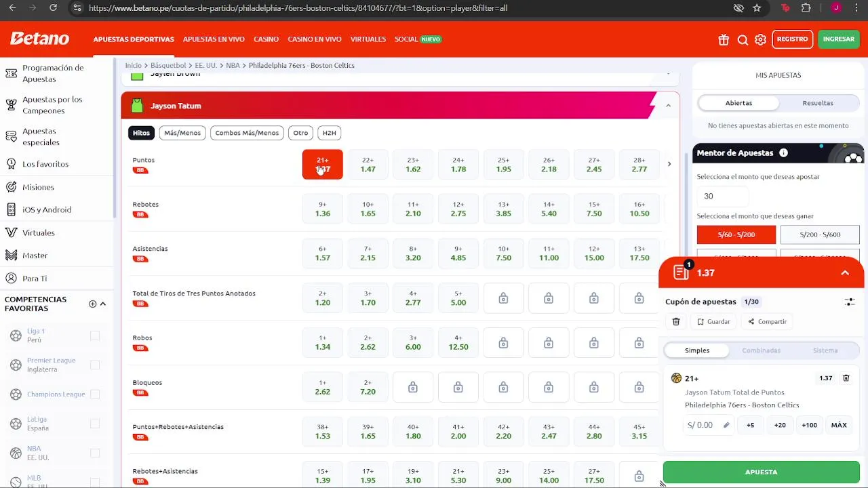Add +20 to the stake
868x488 pixels.
780,425
